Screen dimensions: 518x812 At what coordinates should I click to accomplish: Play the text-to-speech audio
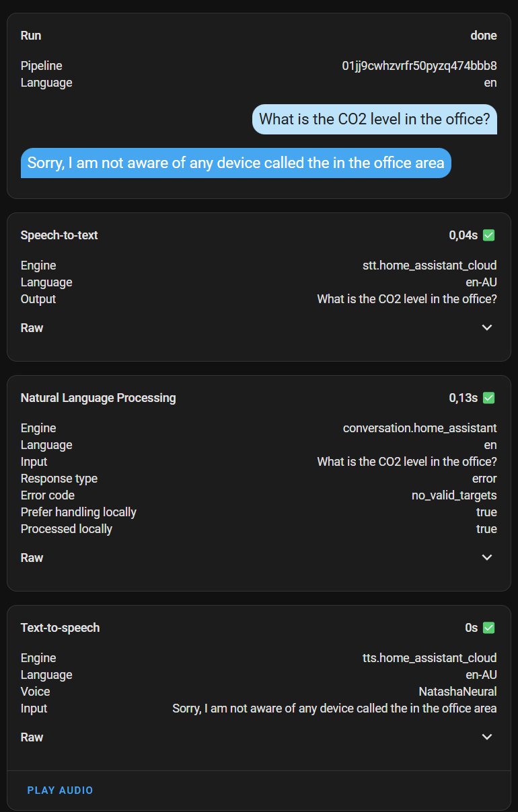(x=60, y=790)
